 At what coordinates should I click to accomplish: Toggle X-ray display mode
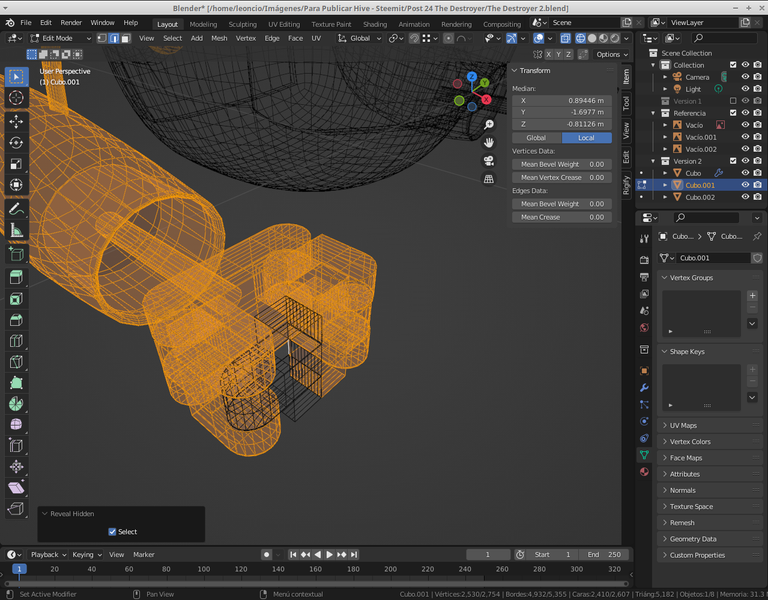565,38
